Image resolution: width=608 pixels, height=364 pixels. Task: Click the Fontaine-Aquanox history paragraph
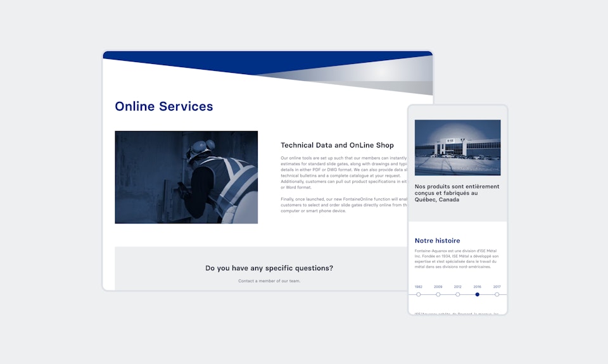coord(456,258)
